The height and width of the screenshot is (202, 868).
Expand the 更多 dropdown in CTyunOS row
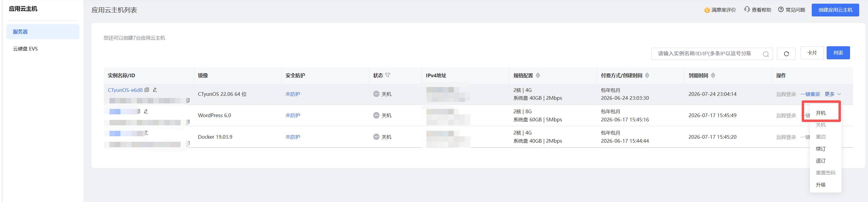click(x=833, y=94)
